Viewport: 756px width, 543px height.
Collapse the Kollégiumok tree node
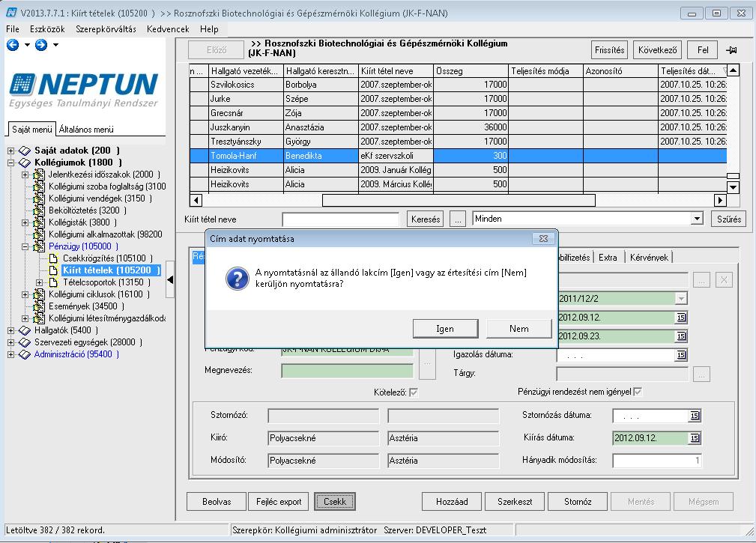[10, 163]
